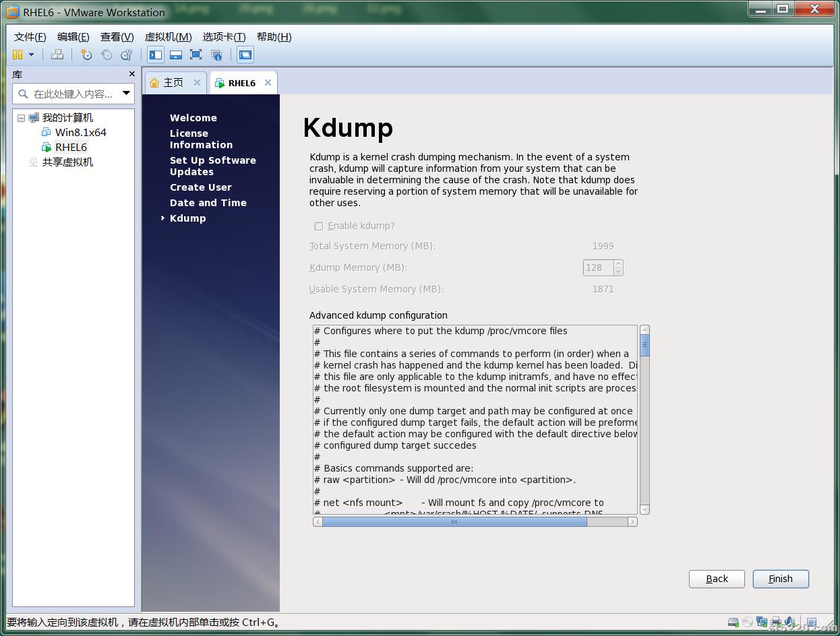Click the suspend virtual machine toolbar icon
Image resolution: width=840 pixels, height=636 pixels.
[18, 55]
